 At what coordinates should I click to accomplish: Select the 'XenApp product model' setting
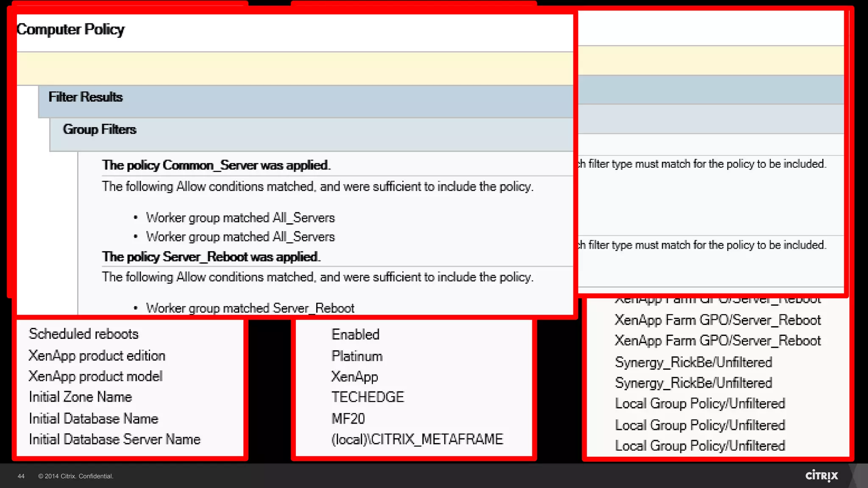click(x=95, y=376)
